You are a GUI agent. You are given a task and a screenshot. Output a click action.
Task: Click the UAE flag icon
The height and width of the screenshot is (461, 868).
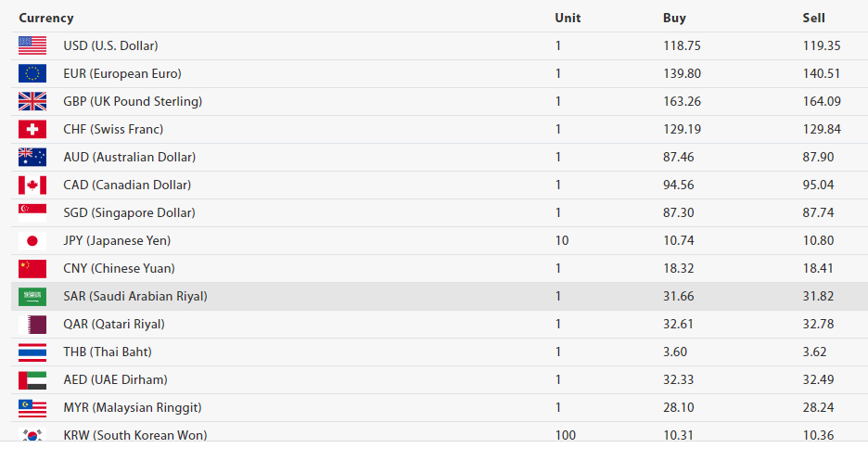pos(32,379)
